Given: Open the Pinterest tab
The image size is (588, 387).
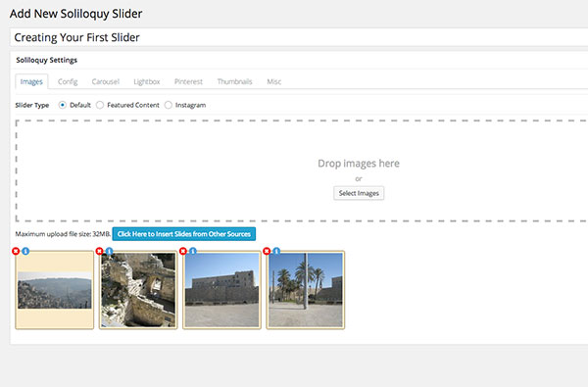Looking at the screenshot, I should [x=188, y=81].
